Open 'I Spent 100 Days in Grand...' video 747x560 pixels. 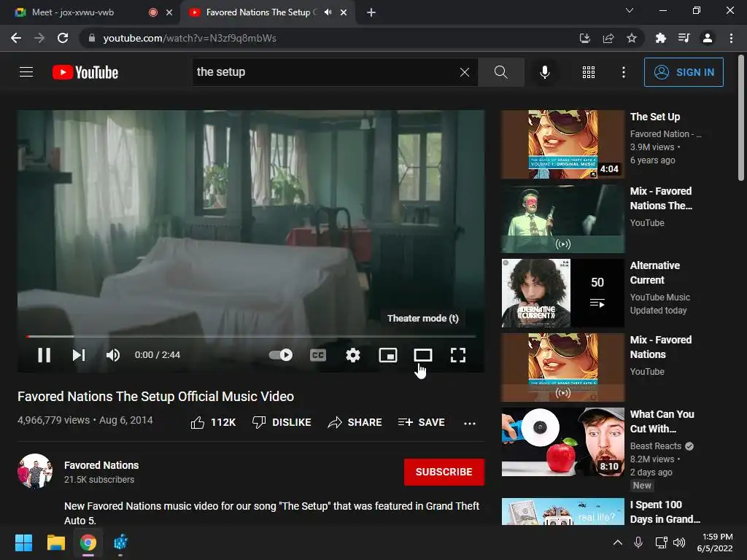[x=562, y=511]
